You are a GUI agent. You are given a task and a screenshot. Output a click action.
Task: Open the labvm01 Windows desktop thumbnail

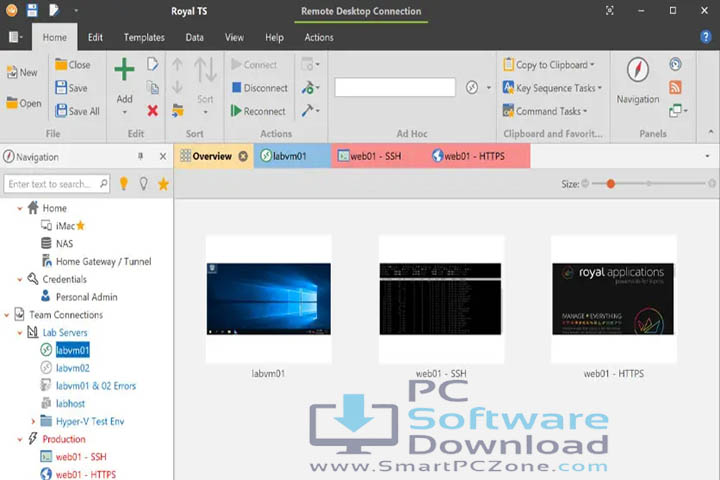pyautogui.click(x=269, y=299)
